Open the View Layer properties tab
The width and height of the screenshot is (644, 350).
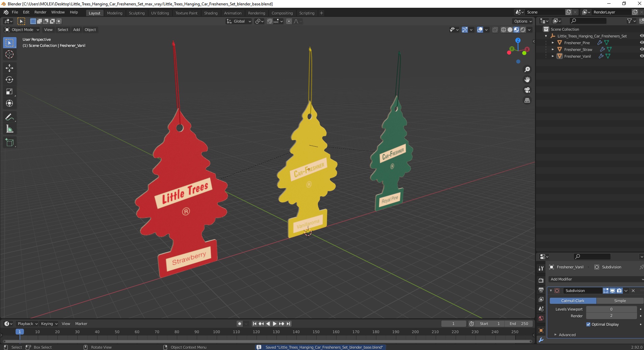(x=541, y=299)
